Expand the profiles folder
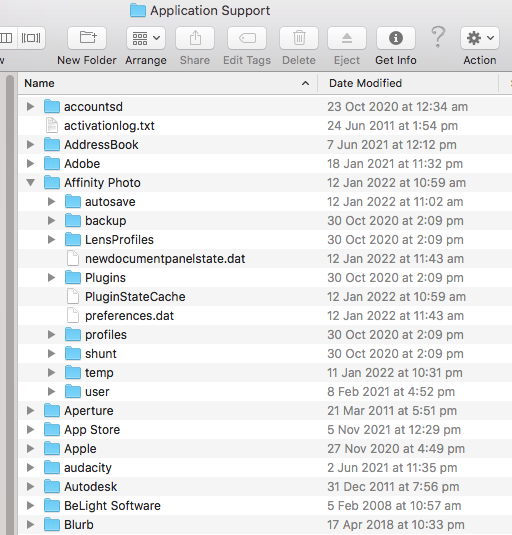512x535 pixels. 52,335
